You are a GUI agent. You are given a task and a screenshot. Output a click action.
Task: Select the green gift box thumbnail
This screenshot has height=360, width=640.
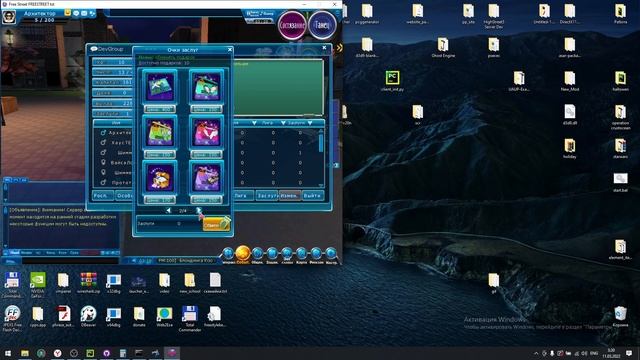(x=160, y=132)
